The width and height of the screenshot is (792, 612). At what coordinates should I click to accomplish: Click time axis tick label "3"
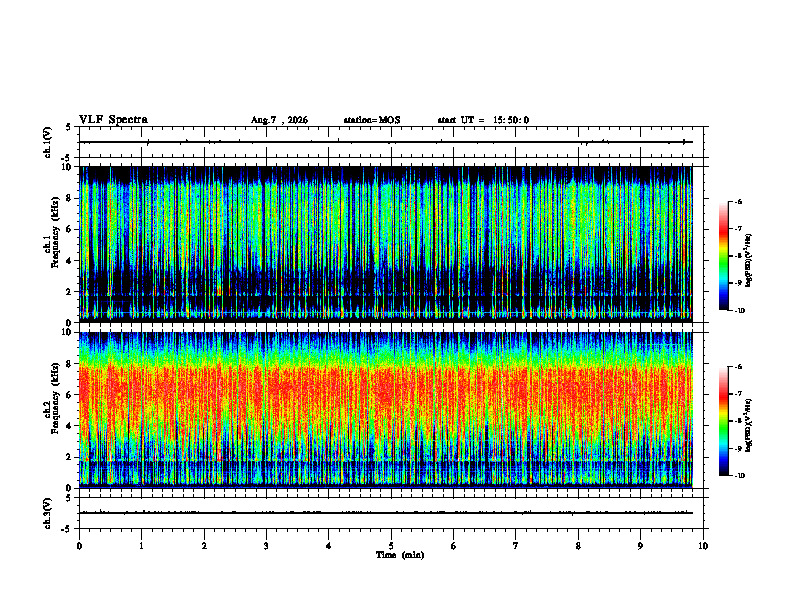tap(266, 546)
